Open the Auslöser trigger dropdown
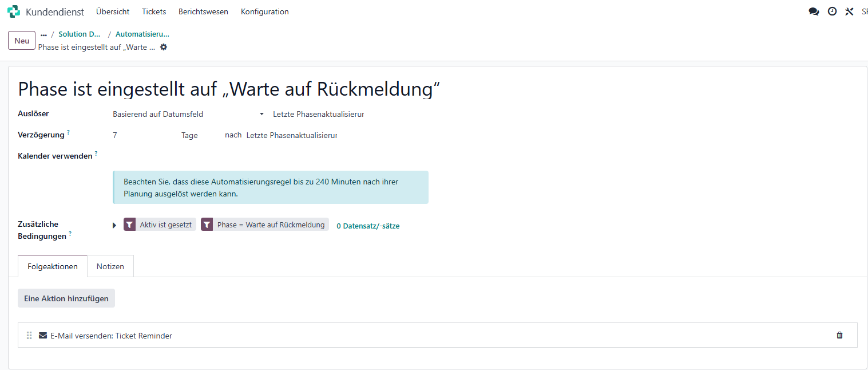This screenshot has width=868, height=370. pos(188,114)
